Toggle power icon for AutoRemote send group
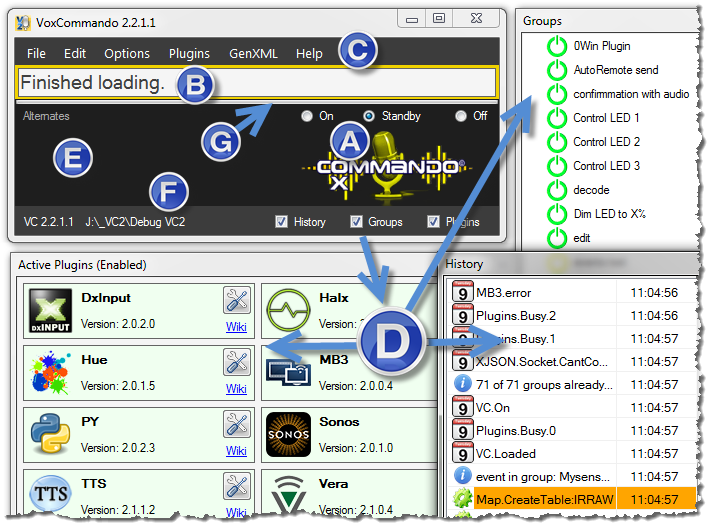The height and width of the screenshot is (528, 712). click(557, 70)
